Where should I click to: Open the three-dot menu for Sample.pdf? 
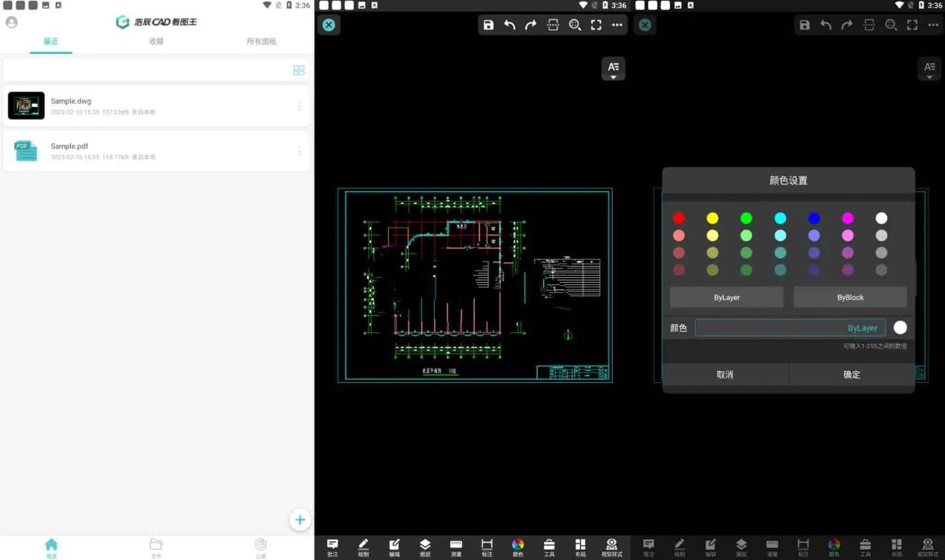299,151
